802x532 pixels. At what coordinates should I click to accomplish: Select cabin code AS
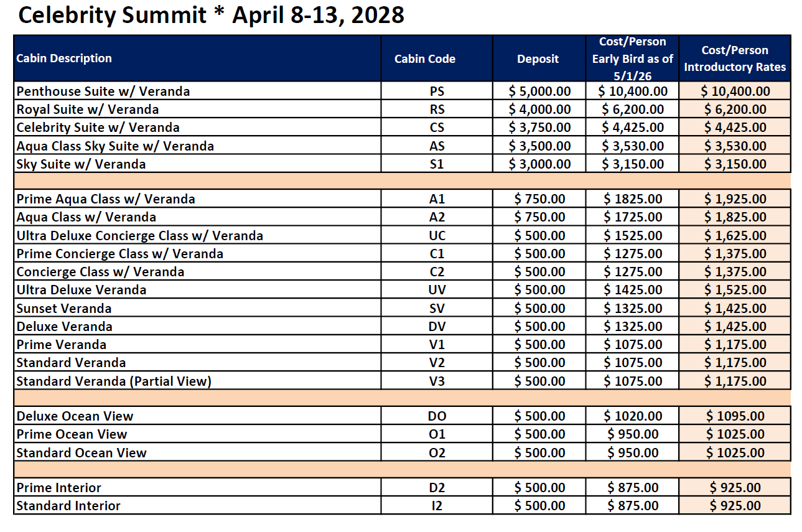pyautogui.click(x=437, y=146)
